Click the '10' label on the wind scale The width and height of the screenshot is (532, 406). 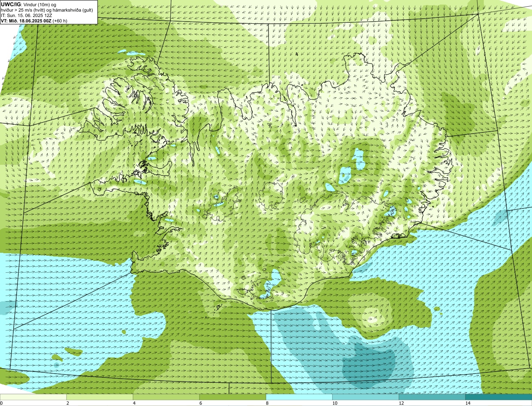pos(335,403)
